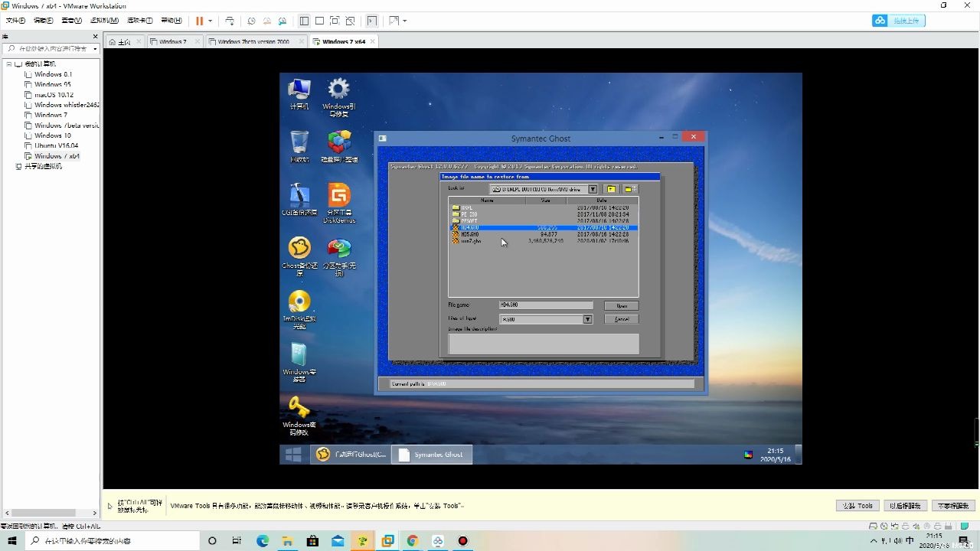Image resolution: width=980 pixels, height=551 pixels.
Task: Click the 分区助手 desktop icon
Action: (339, 256)
